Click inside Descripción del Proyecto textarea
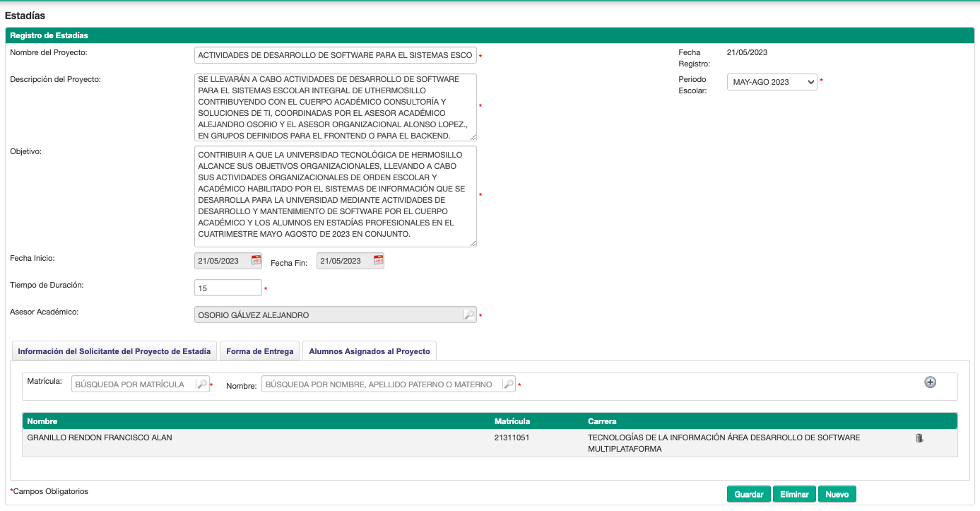Image resolution: width=980 pixels, height=511 pixels. pos(335,107)
